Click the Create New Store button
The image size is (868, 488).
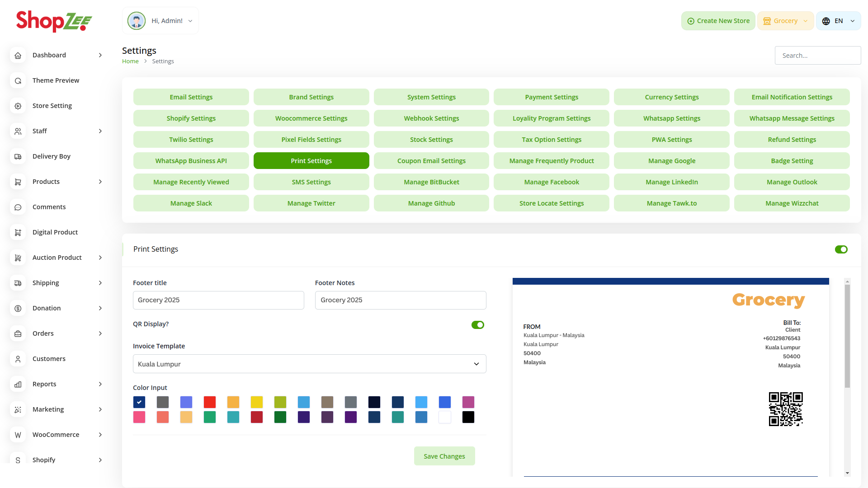click(718, 21)
